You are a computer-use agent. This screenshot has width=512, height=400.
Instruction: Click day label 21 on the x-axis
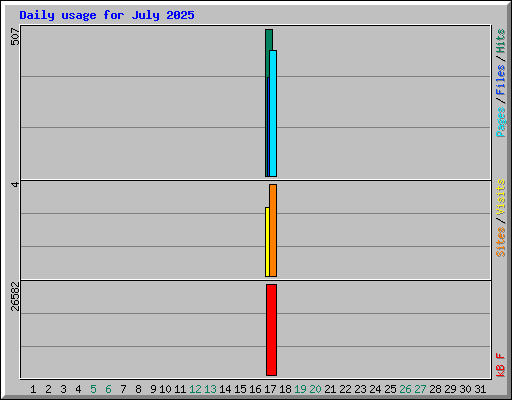point(330,389)
